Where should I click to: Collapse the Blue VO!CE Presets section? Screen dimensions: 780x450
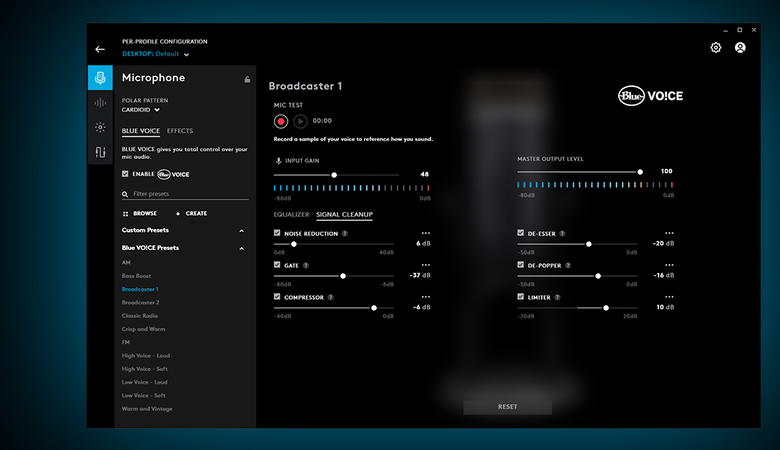[241, 249]
